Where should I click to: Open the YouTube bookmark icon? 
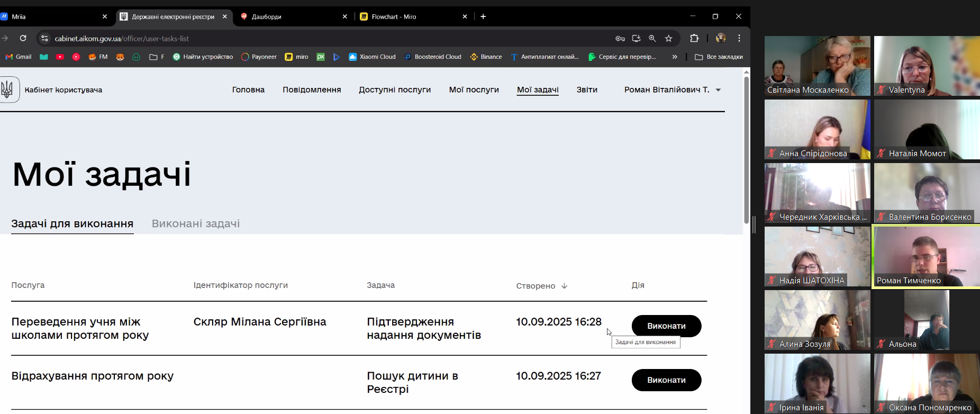pos(60,57)
